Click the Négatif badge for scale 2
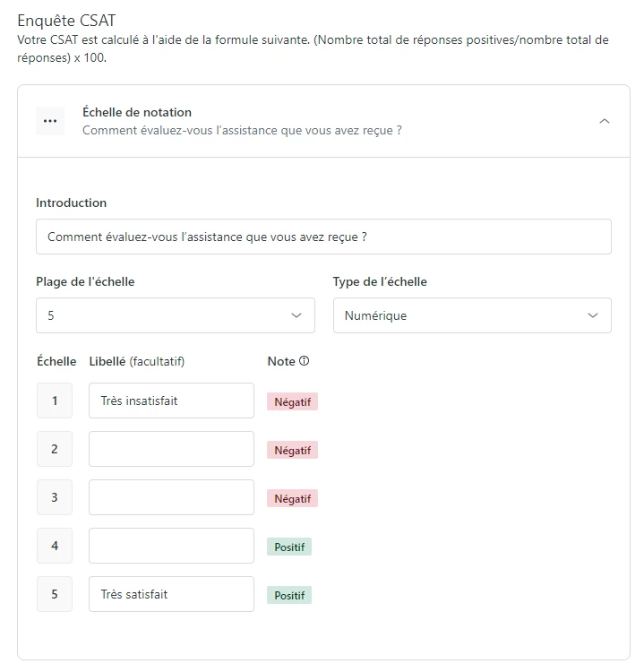 (x=292, y=450)
